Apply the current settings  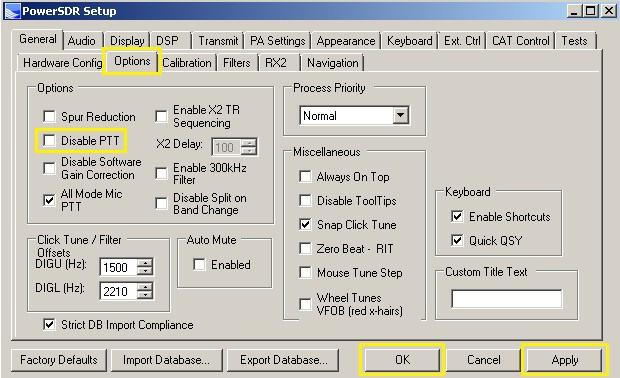565,359
